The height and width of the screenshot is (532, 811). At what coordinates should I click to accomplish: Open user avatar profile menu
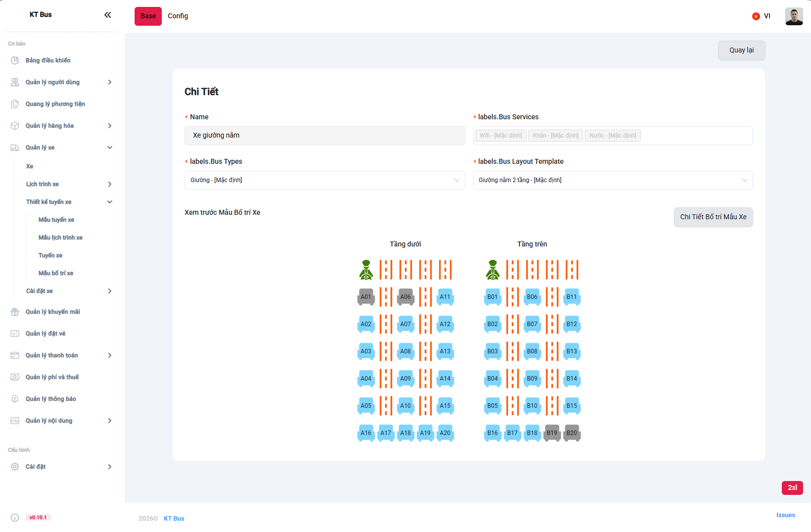[x=794, y=16]
